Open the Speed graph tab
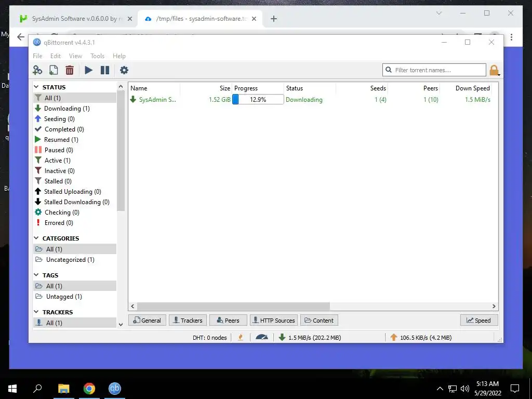Viewport: 532px width, 399px height. [x=479, y=320]
